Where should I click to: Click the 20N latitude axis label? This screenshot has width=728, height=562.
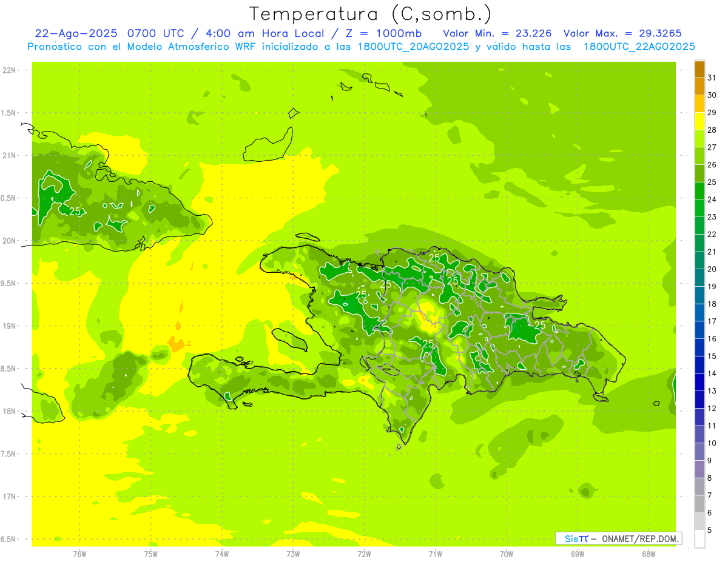point(10,241)
